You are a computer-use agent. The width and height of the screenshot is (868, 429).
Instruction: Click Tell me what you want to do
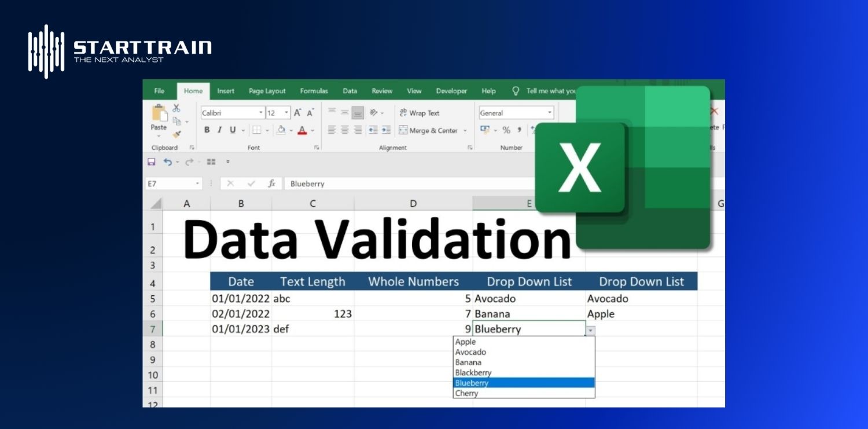coord(549,91)
